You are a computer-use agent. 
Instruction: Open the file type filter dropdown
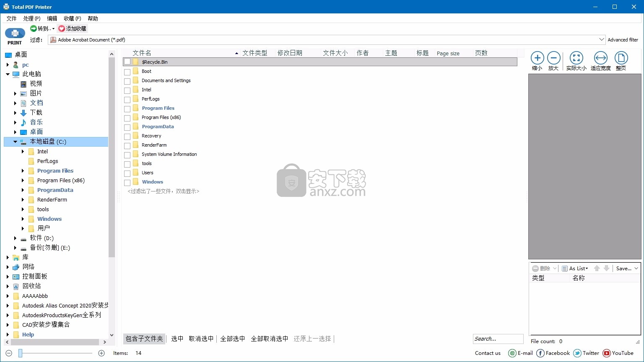pos(602,40)
